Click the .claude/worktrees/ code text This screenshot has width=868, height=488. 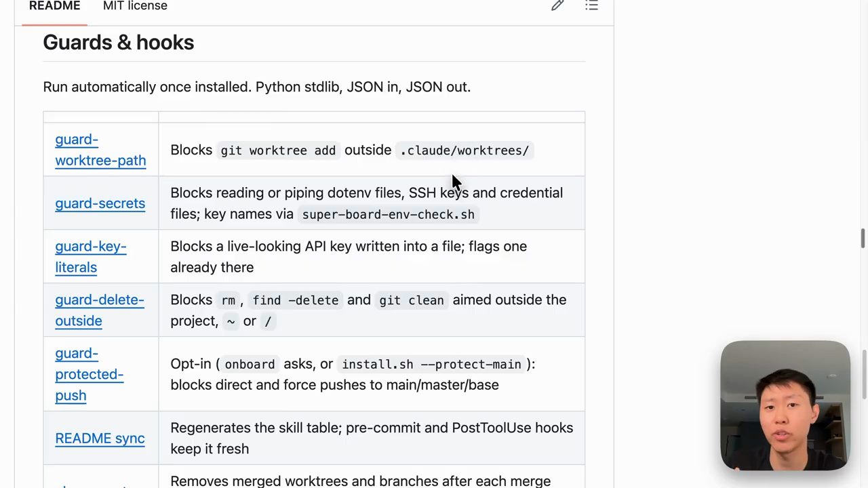[x=465, y=150]
